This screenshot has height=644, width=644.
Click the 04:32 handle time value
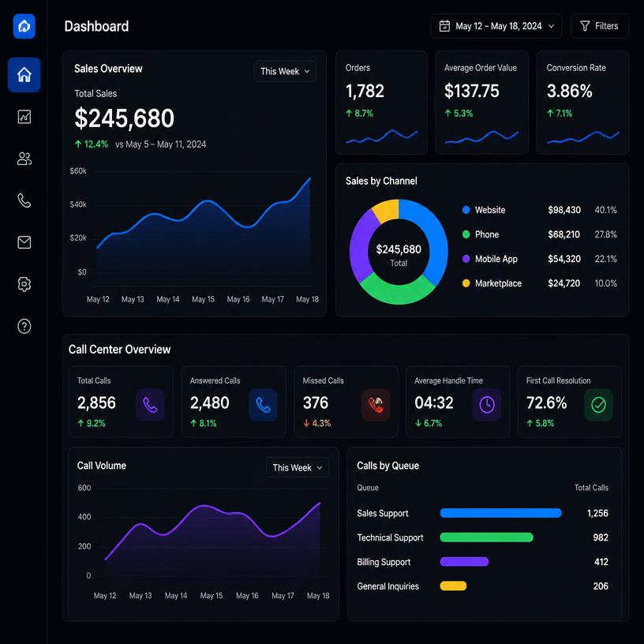(x=434, y=403)
